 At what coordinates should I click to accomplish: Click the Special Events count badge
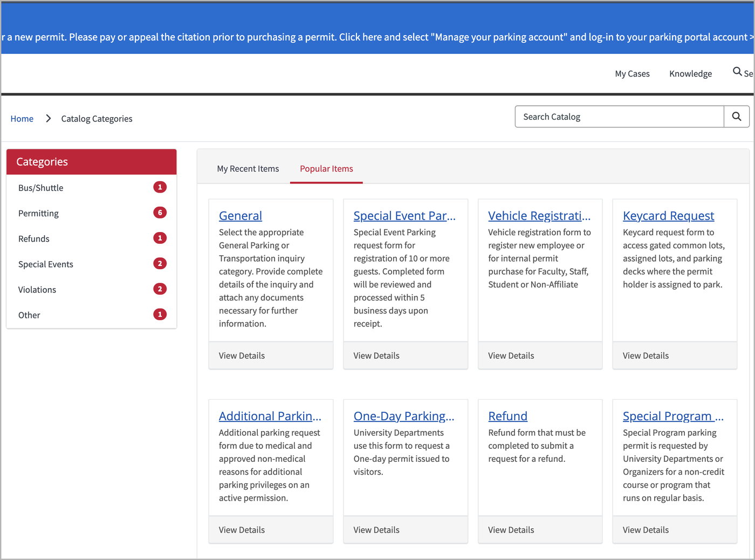(x=160, y=263)
